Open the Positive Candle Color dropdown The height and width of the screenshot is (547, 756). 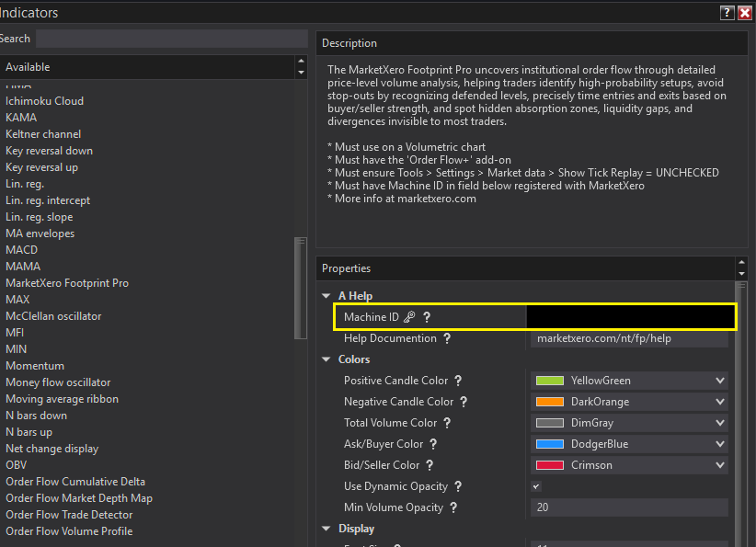pyautogui.click(x=720, y=381)
